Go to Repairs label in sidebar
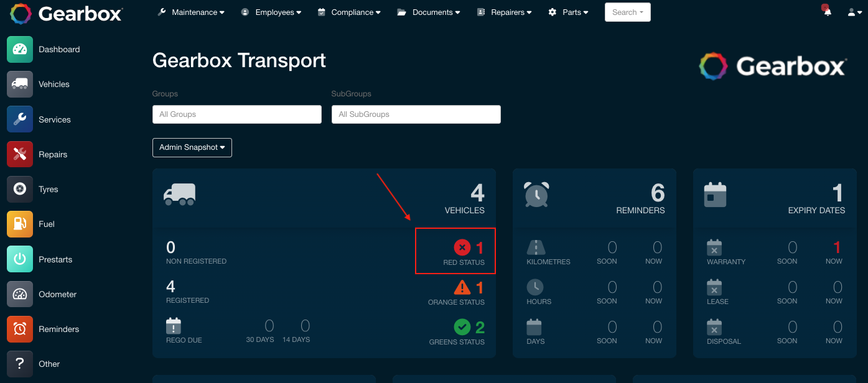868x383 pixels. [x=53, y=155]
